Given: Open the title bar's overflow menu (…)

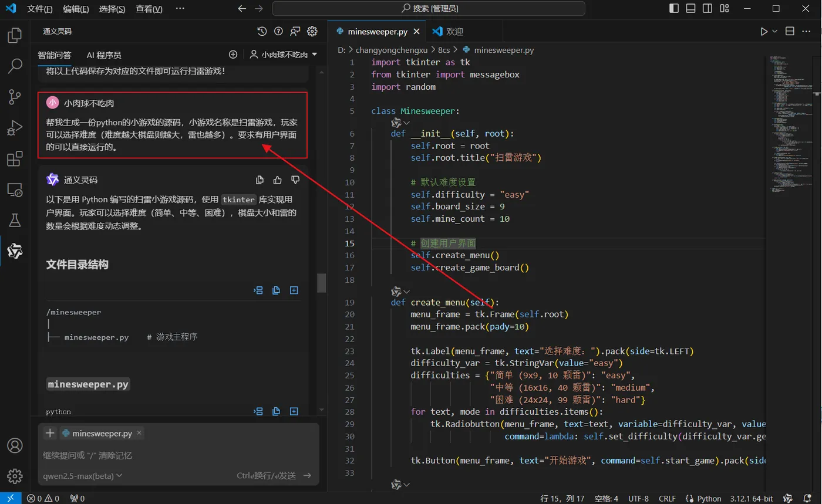Looking at the screenshot, I should [180, 8].
